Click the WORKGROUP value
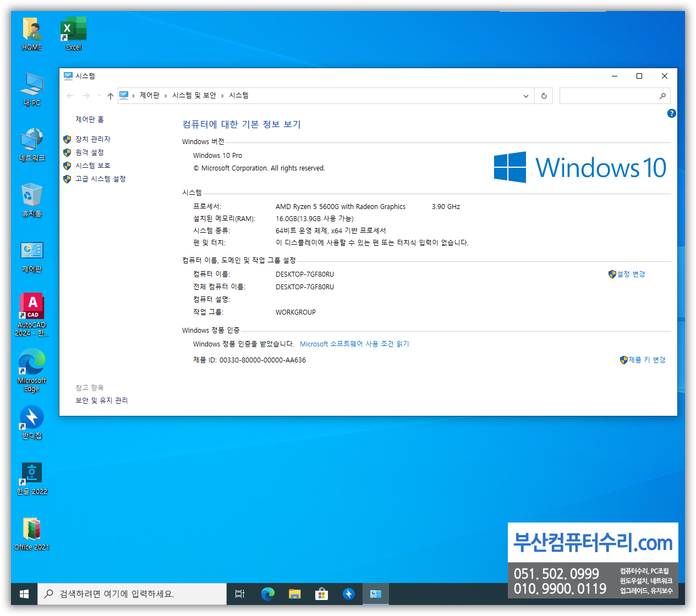Screen dimensions: 696x616 pos(295,312)
